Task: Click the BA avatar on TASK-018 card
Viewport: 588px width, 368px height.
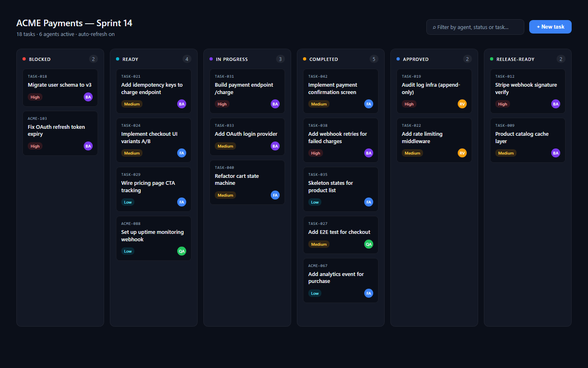Action: (88, 97)
